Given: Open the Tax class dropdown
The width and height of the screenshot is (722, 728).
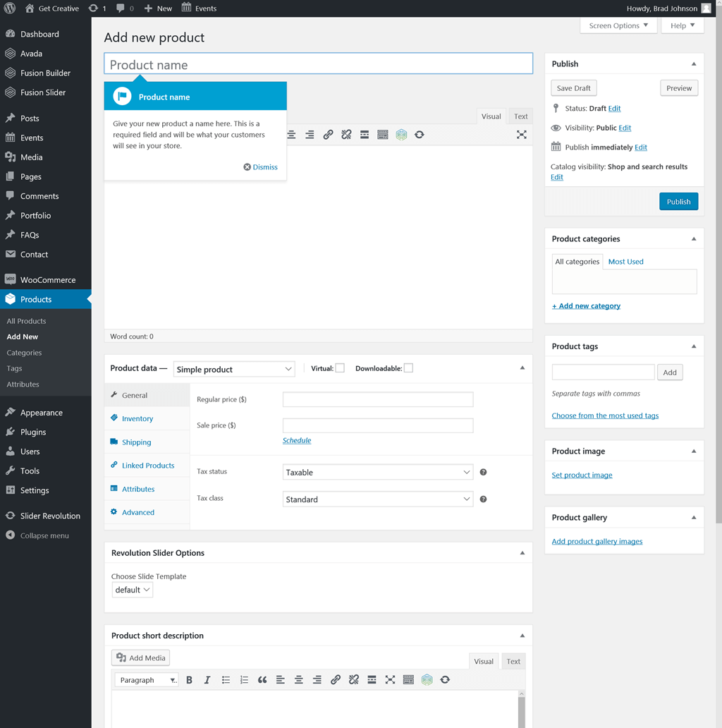Looking at the screenshot, I should [378, 499].
